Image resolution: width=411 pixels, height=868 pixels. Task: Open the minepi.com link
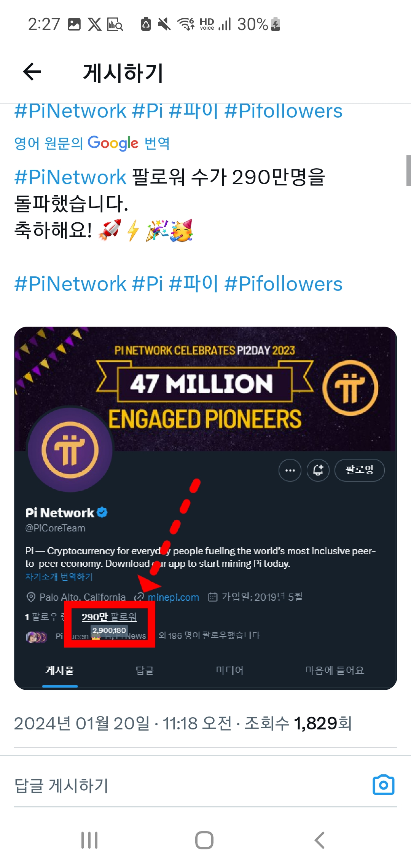click(173, 597)
